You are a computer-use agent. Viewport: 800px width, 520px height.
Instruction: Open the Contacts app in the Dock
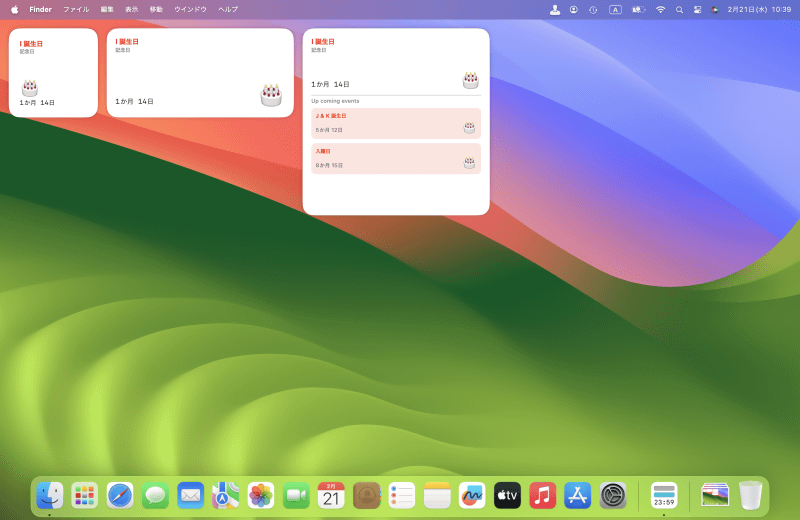(366, 495)
